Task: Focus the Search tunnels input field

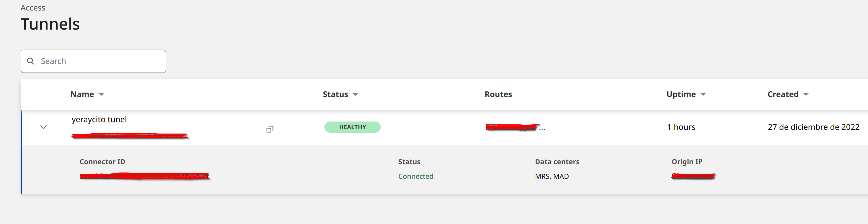Action: (x=101, y=61)
